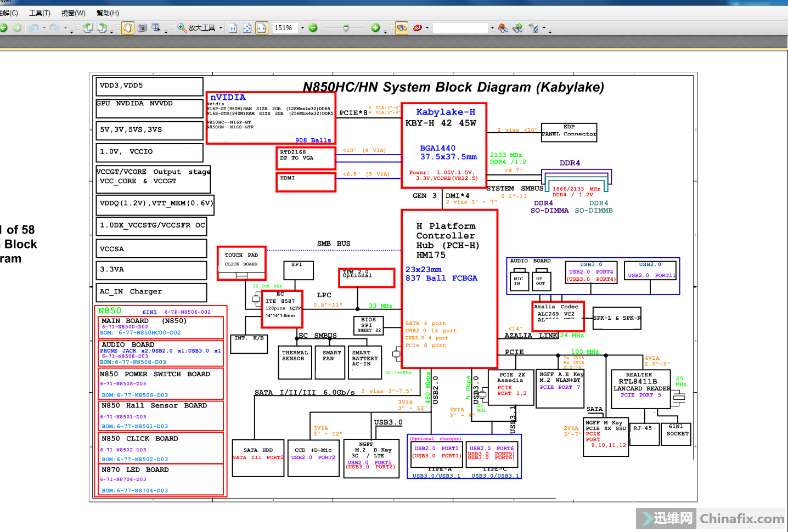Rotate the page clockwise
788x532 pixels.
[102, 27]
